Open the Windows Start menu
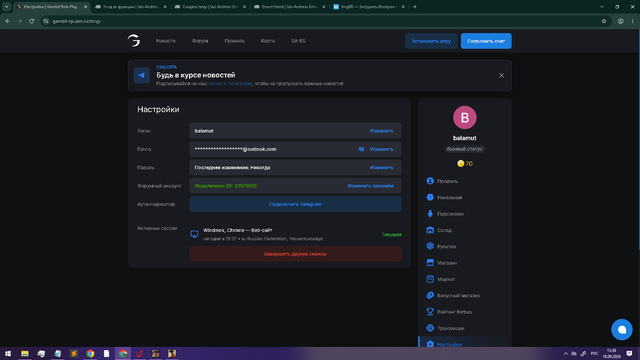 click(x=8, y=353)
